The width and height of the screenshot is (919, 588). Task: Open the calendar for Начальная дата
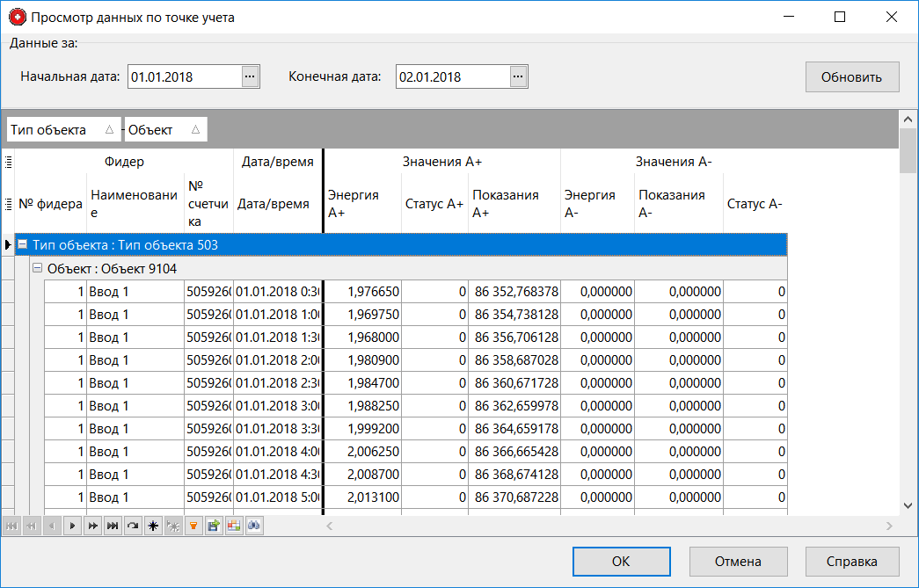click(x=250, y=76)
